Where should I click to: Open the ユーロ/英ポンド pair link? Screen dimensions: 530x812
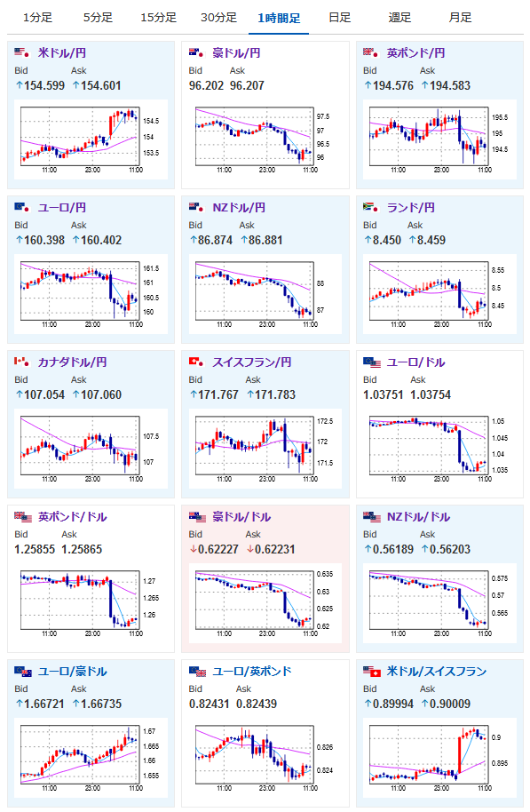pyautogui.click(x=252, y=671)
